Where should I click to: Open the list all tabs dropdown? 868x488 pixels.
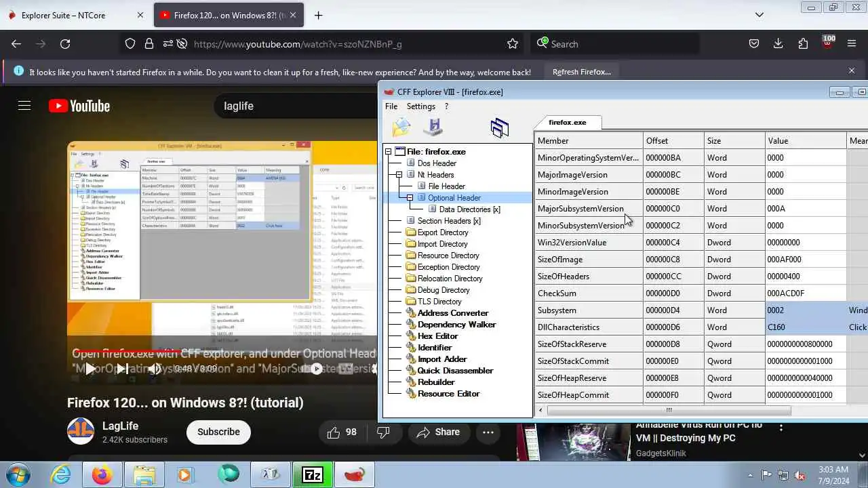point(759,15)
